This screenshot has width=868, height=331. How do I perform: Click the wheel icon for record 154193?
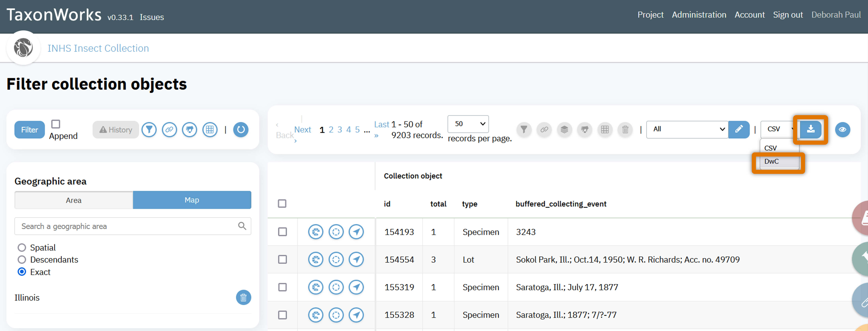point(315,232)
